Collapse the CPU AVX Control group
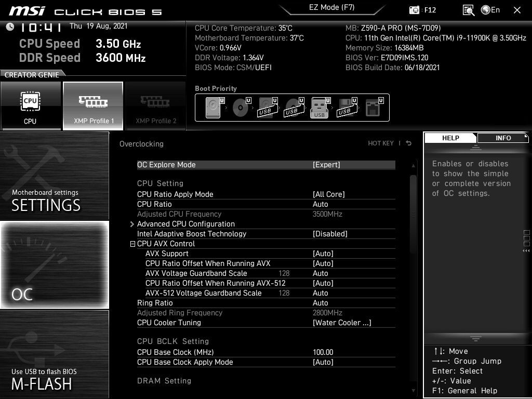This screenshot has width=532, height=399. tap(132, 244)
